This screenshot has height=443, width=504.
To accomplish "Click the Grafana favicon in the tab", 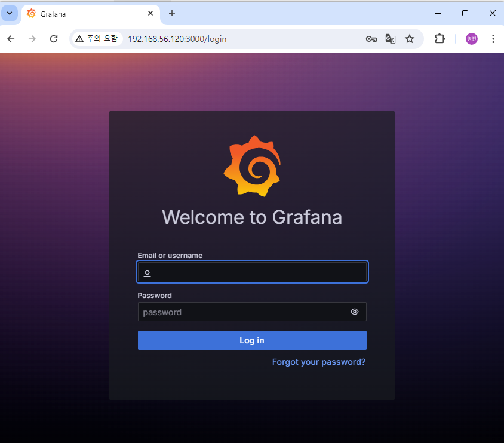I will point(31,14).
